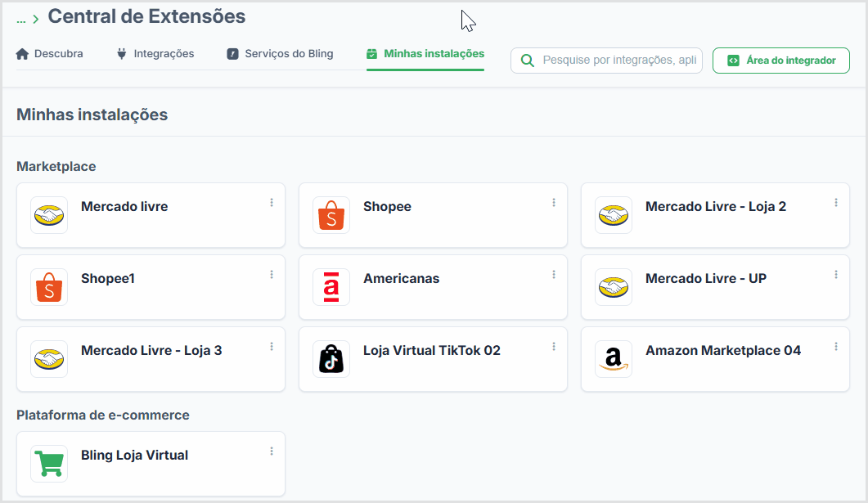The height and width of the screenshot is (503, 868).
Task: Click the Mercado Livre - Loja 3 title
Action: (x=151, y=350)
